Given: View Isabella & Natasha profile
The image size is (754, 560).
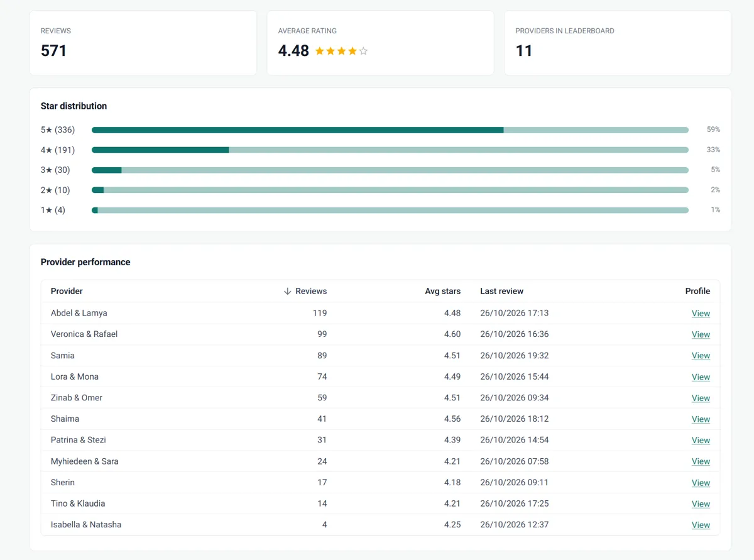Looking at the screenshot, I should point(701,525).
